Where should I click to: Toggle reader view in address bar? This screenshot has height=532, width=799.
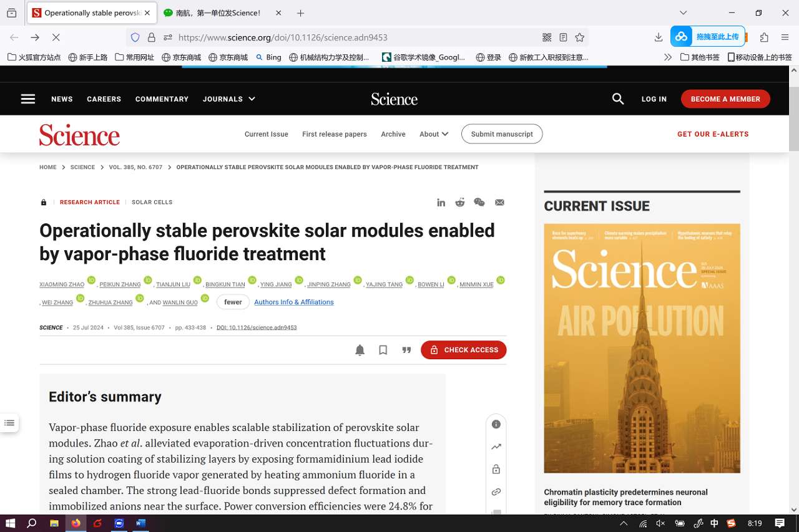(x=563, y=37)
